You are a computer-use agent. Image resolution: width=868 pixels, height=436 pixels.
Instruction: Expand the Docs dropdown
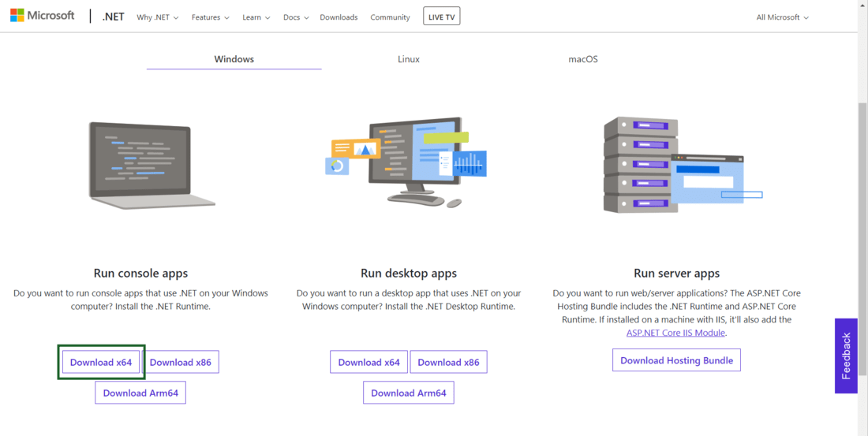point(296,17)
